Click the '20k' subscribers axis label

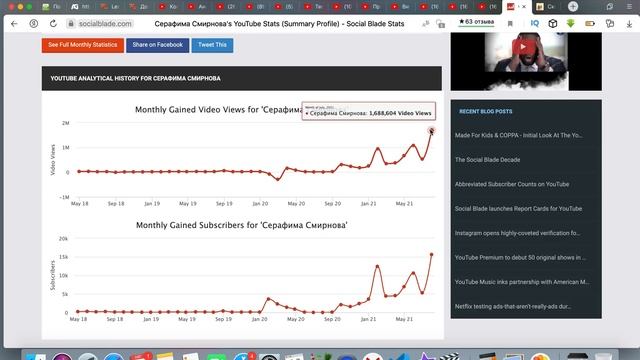pos(63,239)
